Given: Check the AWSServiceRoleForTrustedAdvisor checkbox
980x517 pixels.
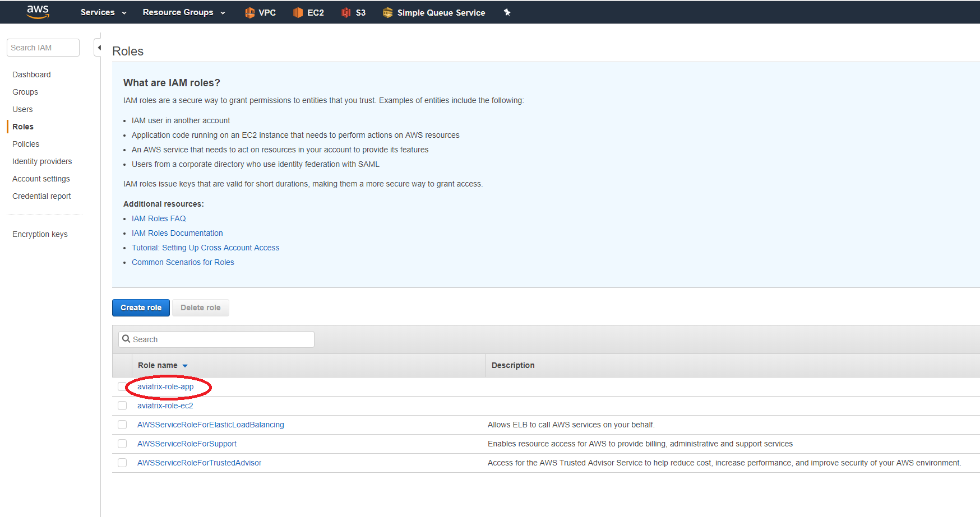Looking at the screenshot, I should 122,463.
